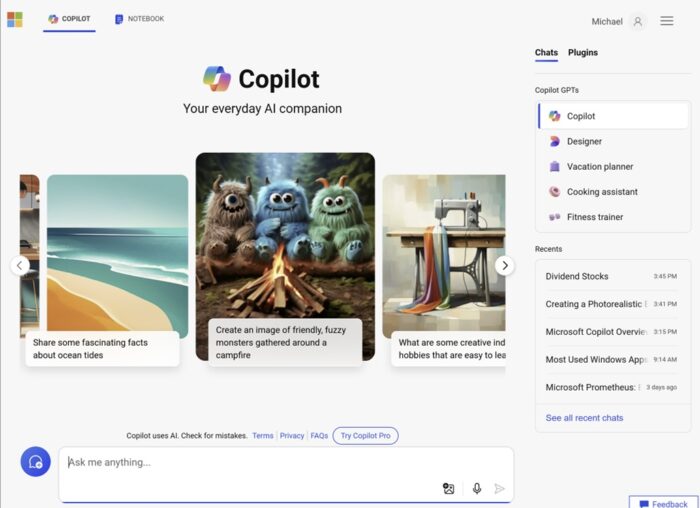The height and width of the screenshot is (508, 700).
Task: Choose the Cooking assistant GPT
Action: coord(613,192)
